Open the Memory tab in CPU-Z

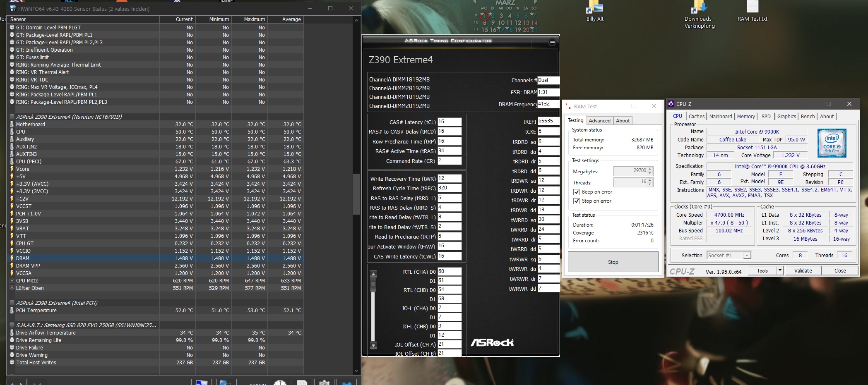tap(746, 117)
